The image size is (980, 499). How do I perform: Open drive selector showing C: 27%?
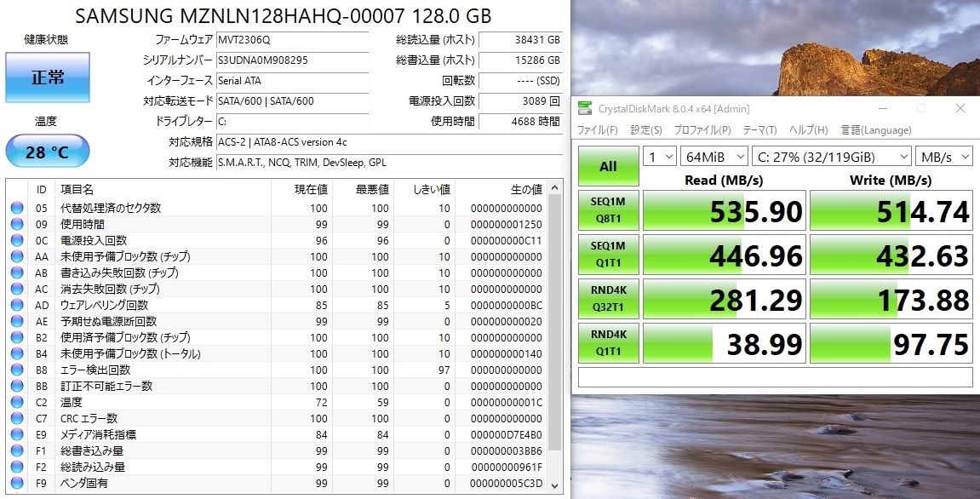point(831,157)
